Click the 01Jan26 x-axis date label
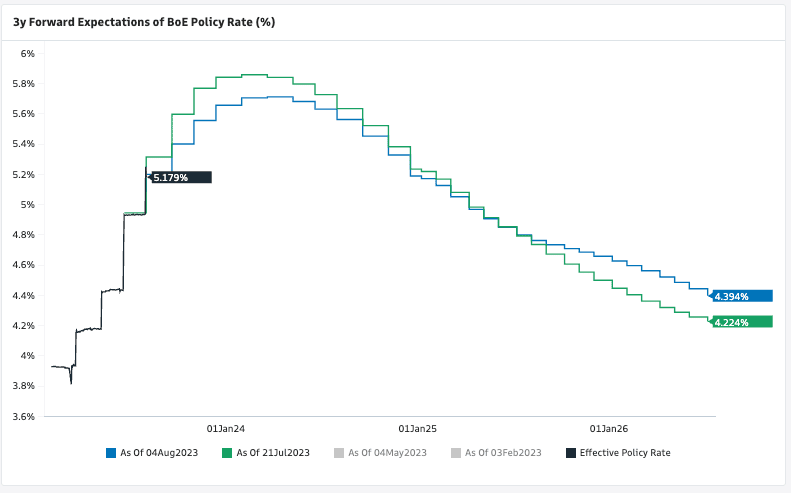 [609, 429]
